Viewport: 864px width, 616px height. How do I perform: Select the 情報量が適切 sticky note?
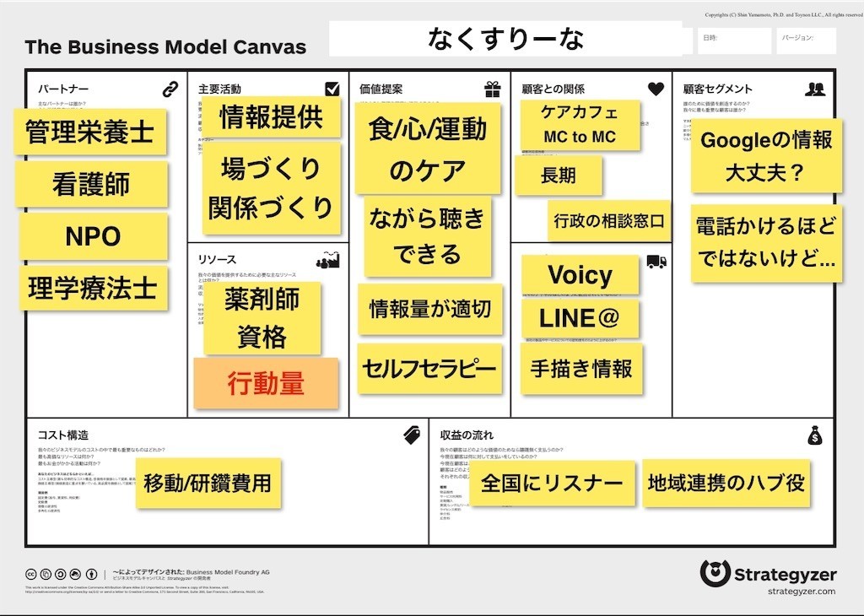[430, 309]
